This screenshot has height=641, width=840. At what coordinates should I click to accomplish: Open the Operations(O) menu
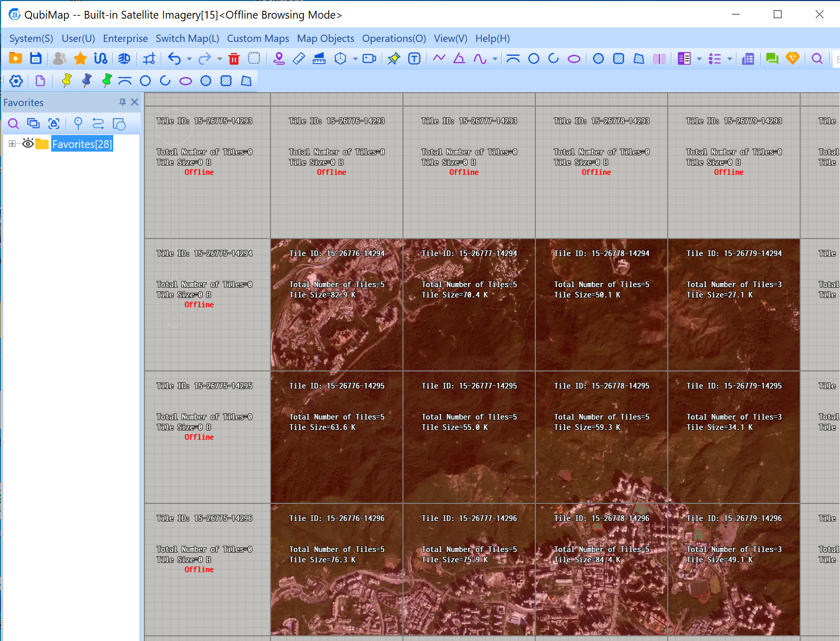click(x=394, y=38)
